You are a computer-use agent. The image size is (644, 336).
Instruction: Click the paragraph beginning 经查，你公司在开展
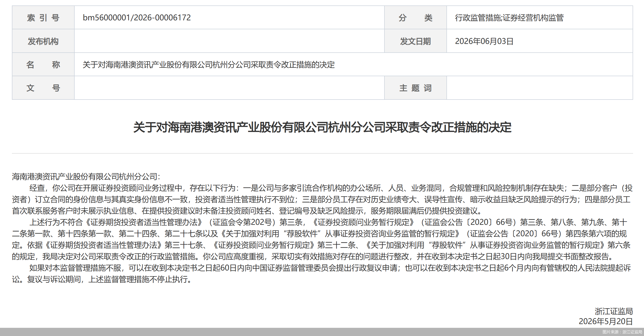[322, 200]
